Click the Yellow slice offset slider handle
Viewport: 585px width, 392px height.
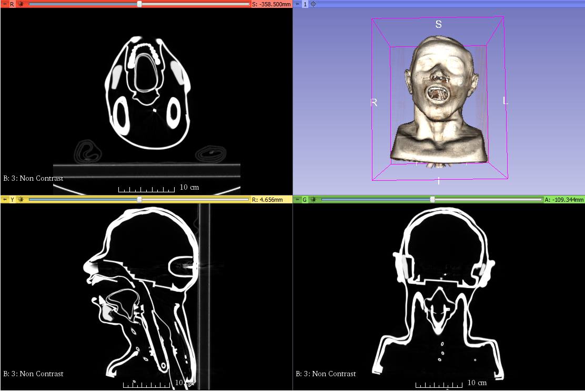(139, 199)
